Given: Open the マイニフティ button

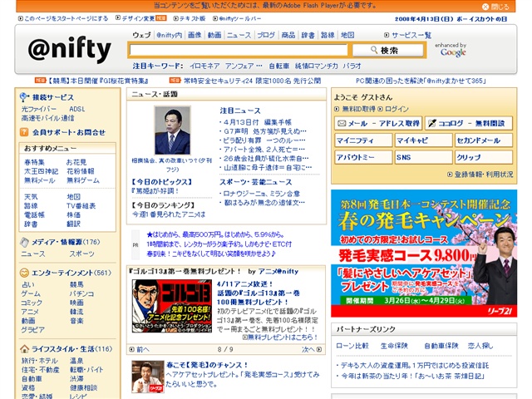Looking at the screenshot, I should point(363,140).
